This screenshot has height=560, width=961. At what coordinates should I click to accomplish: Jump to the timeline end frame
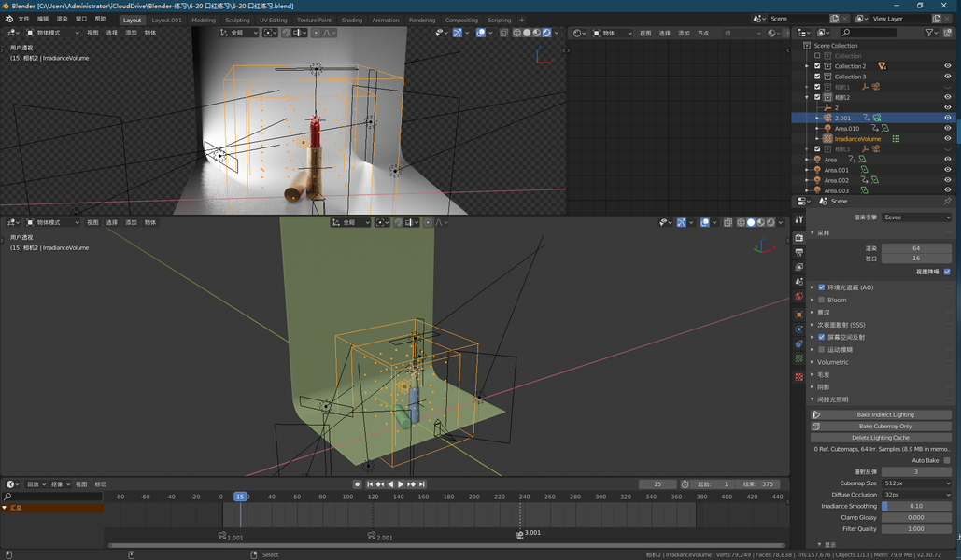pyautogui.click(x=422, y=484)
